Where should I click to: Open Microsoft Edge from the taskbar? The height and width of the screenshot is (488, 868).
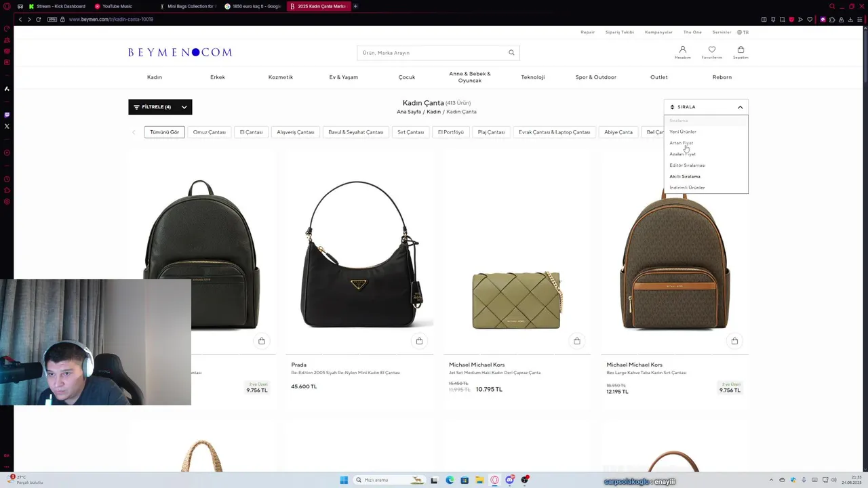(x=450, y=480)
